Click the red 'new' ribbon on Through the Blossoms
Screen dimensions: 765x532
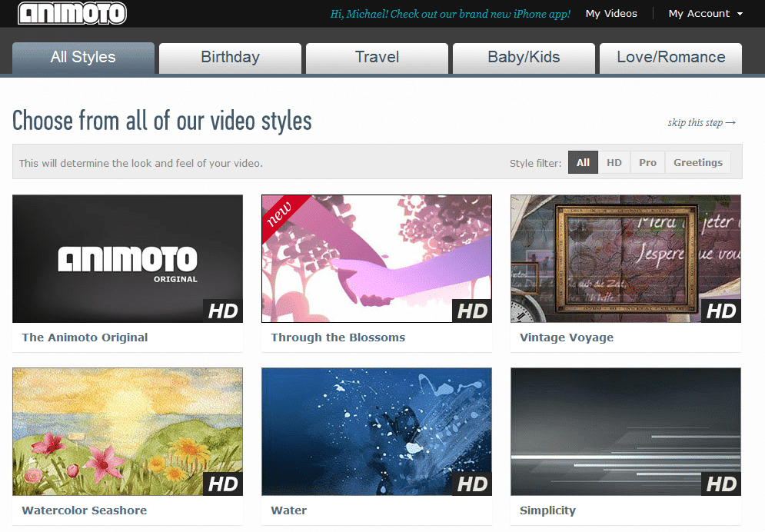pyautogui.click(x=281, y=214)
